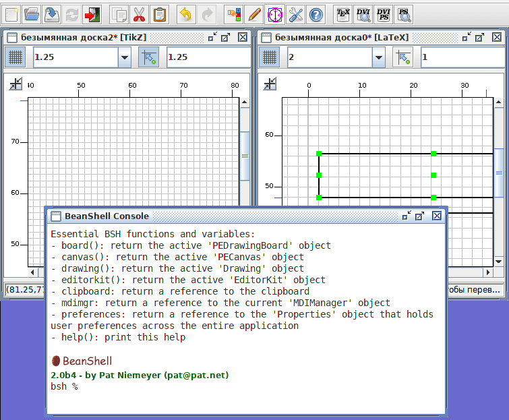Click the greyed-out reload icon

pyautogui.click(x=71, y=15)
